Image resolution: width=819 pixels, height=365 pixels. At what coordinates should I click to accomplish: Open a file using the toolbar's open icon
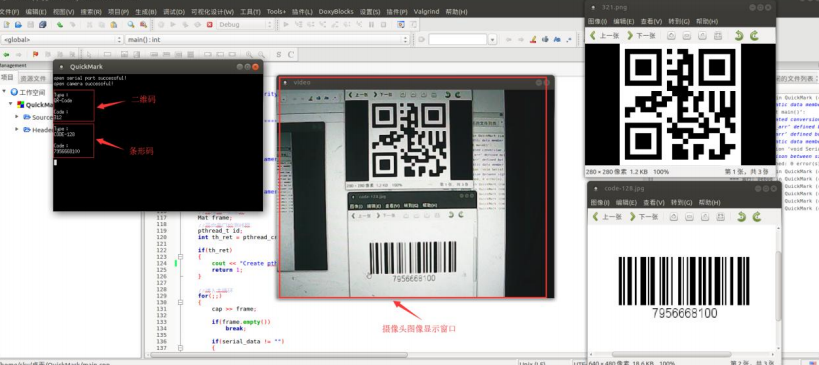[x=18, y=25]
